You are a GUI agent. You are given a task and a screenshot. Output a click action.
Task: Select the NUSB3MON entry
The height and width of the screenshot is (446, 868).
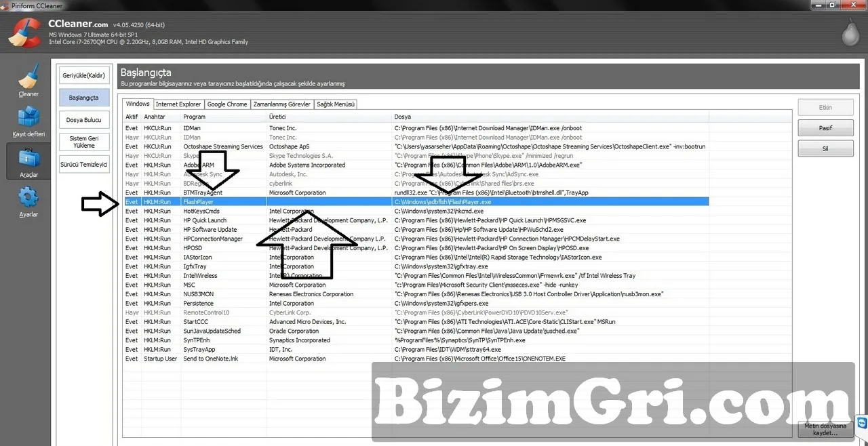click(x=416, y=294)
